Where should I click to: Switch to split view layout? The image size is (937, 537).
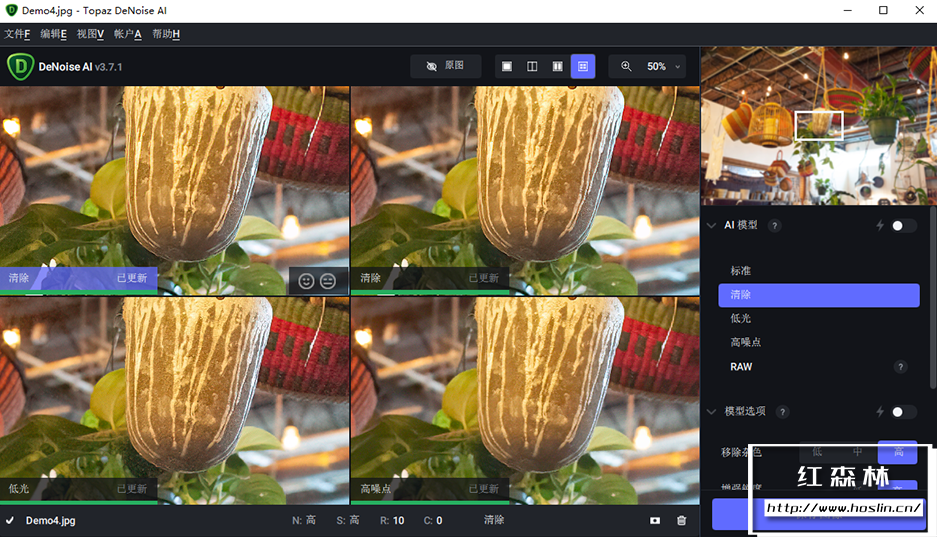(x=532, y=66)
